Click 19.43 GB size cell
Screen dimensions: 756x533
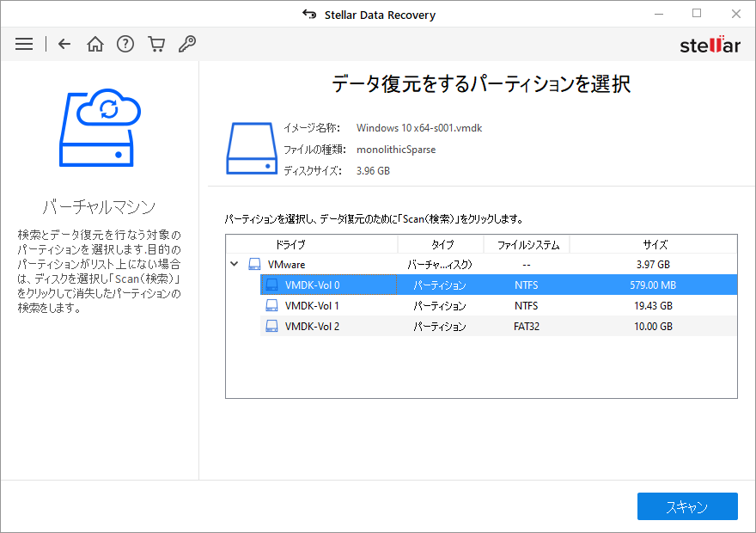[653, 306]
